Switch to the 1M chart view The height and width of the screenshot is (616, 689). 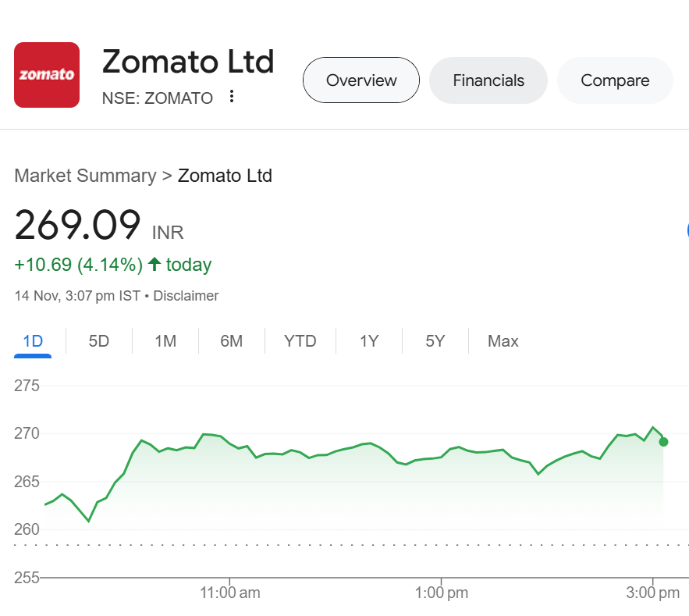pyautogui.click(x=165, y=340)
